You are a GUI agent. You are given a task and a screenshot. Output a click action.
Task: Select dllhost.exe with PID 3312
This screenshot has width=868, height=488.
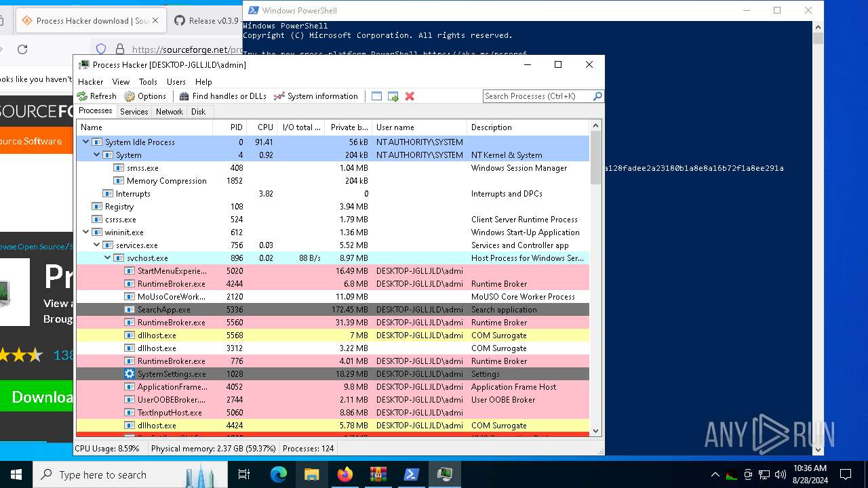pyautogui.click(x=333, y=348)
